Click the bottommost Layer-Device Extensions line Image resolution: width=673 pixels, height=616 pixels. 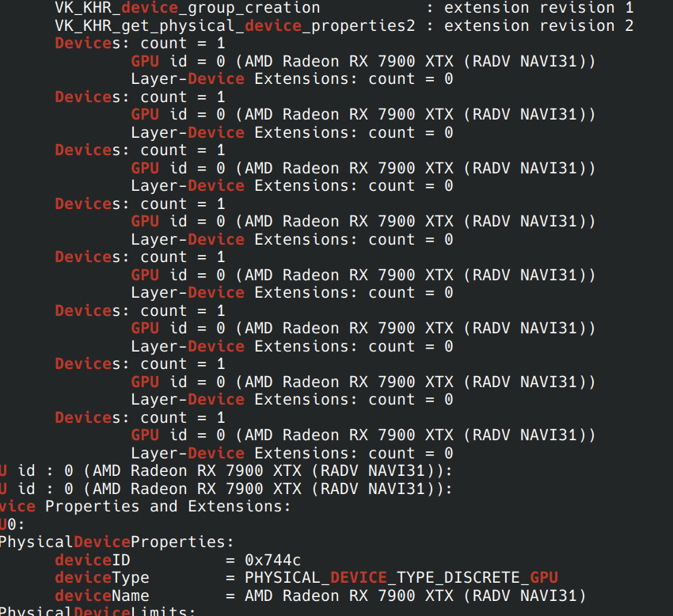click(x=291, y=453)
